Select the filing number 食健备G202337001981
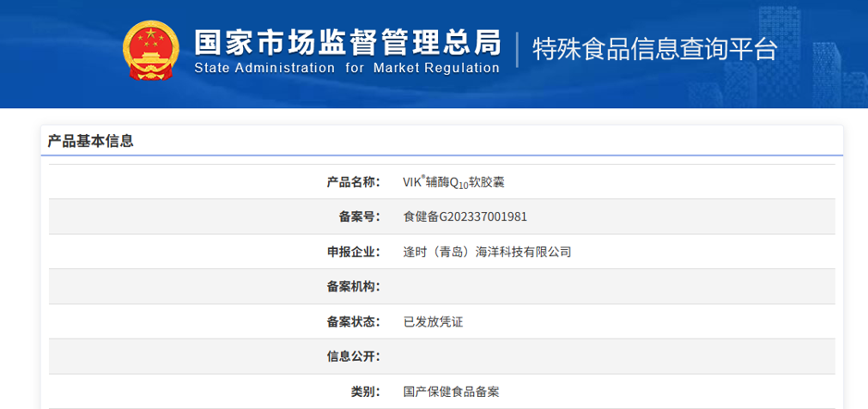868x409 pixels. coord(465,217)
